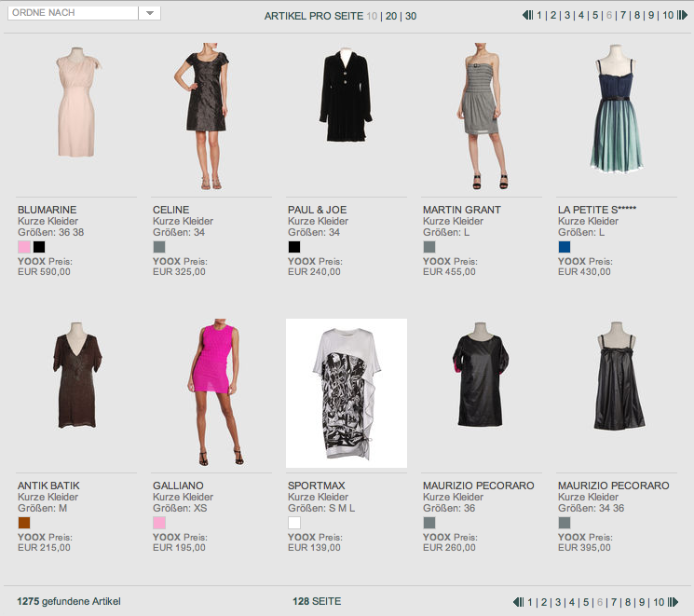694x616 pixels.
Task: Pick the brown swatch under Antik Batik
Action: coord(24,523)
